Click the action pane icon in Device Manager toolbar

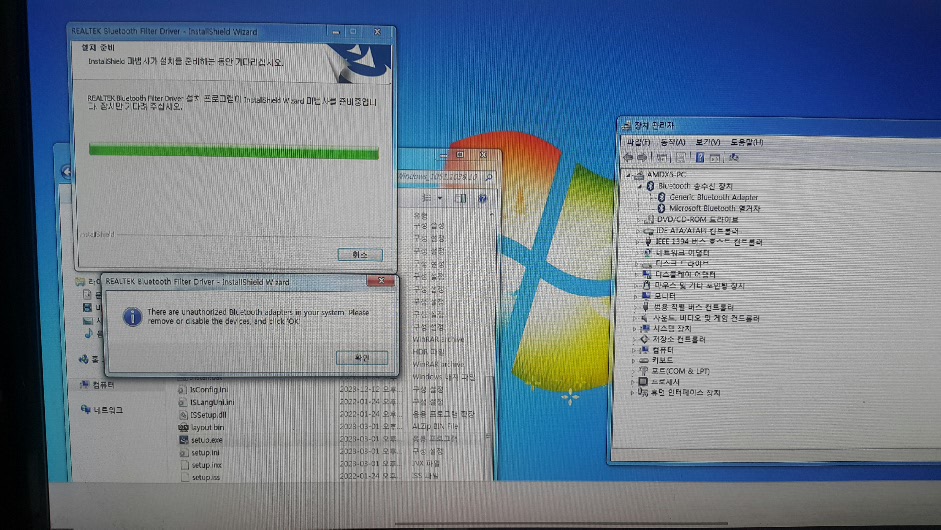(x=715, y=158)
